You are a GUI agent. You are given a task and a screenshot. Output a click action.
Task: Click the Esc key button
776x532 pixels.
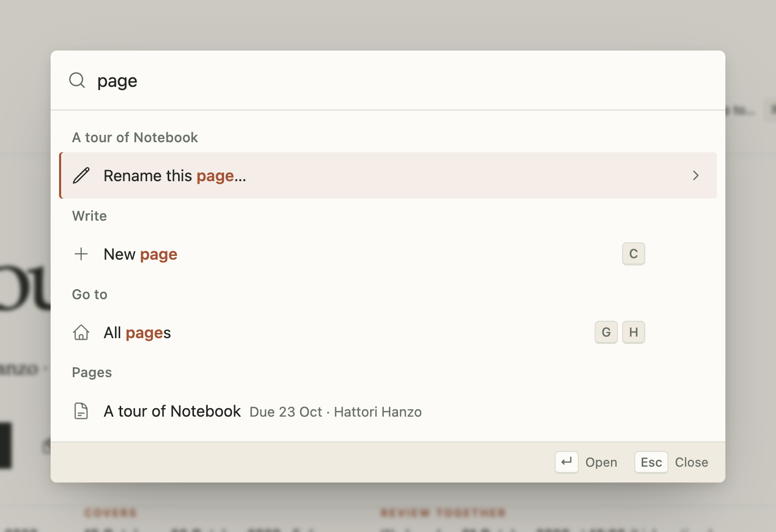pos(651,462)
